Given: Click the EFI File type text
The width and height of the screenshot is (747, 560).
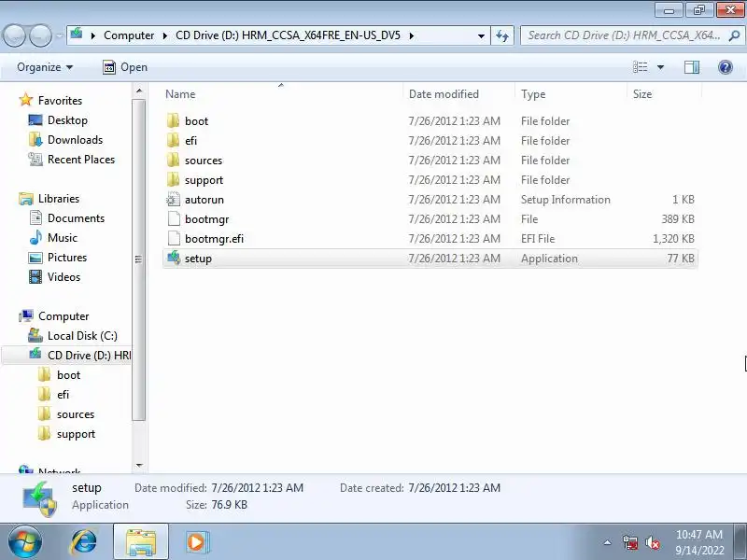Looking at the screenshot, I should coord(538,239).
